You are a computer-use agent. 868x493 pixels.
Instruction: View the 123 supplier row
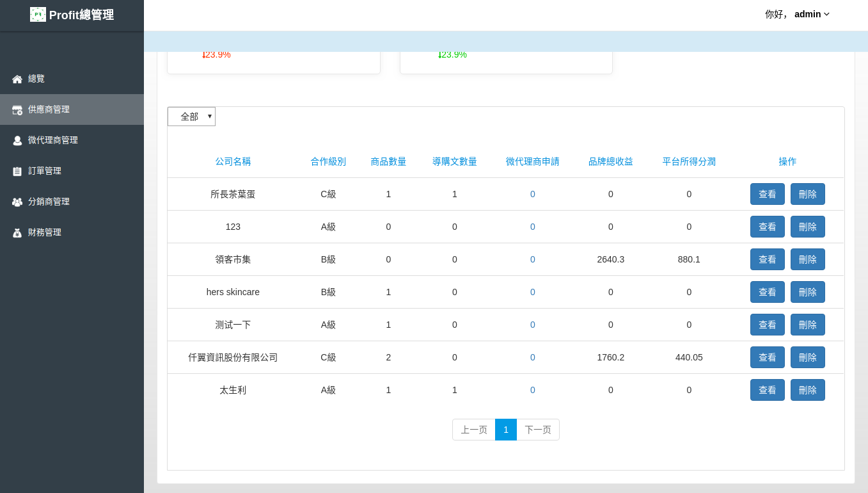[768, 227]
